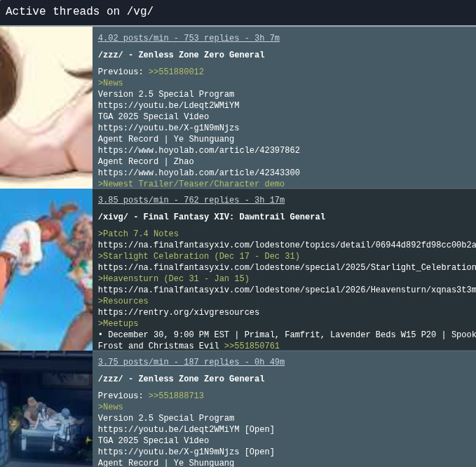Follow quote link >>551880012
Viewport: 476px width, 467px height.
pyautogui.click(x=176, y=72)
